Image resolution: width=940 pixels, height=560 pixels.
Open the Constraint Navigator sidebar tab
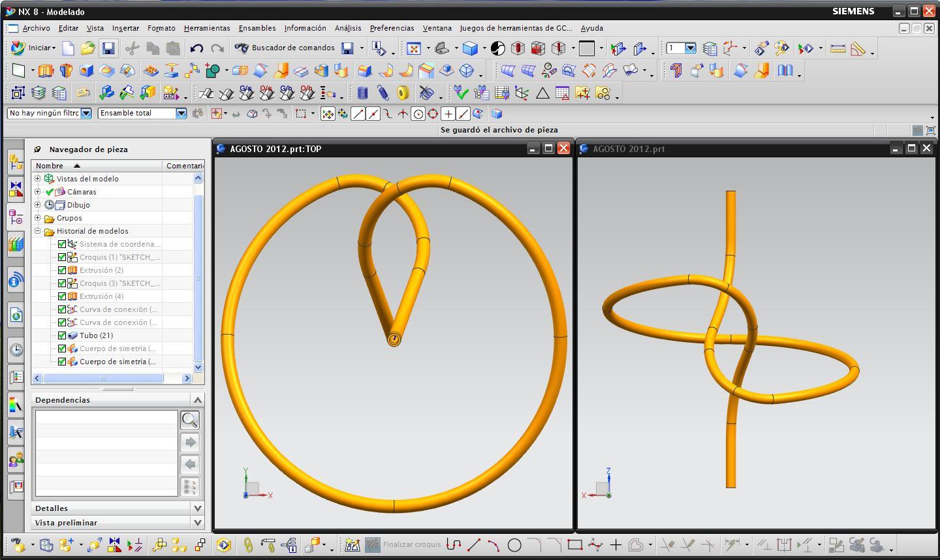point(16,189)
